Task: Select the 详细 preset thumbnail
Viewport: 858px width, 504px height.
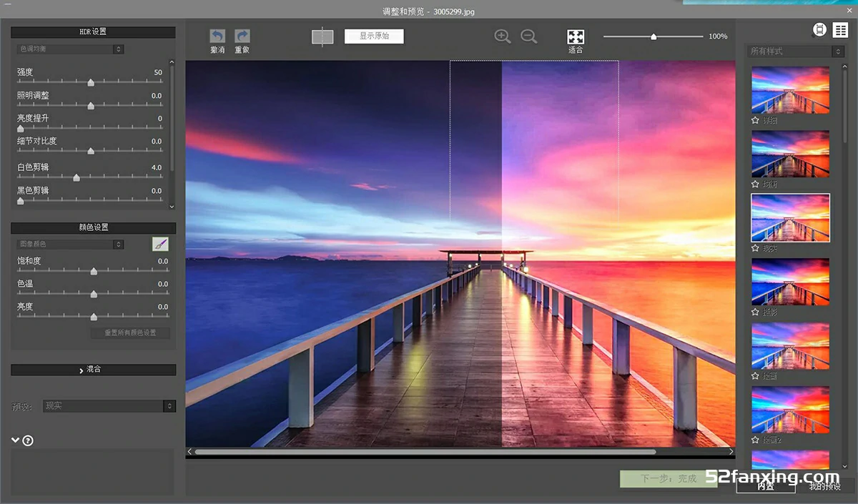Action: (x=790, y=90)
